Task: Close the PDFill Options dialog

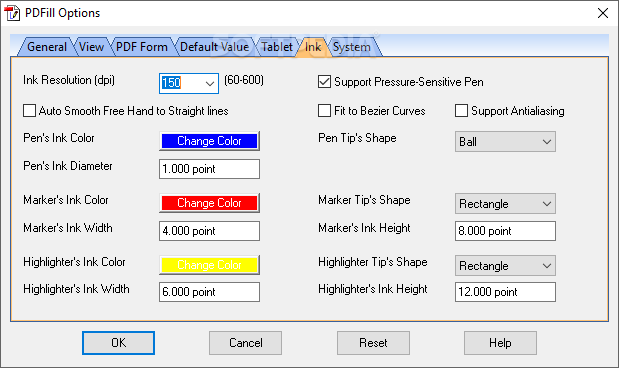Action: pos(602,13)
